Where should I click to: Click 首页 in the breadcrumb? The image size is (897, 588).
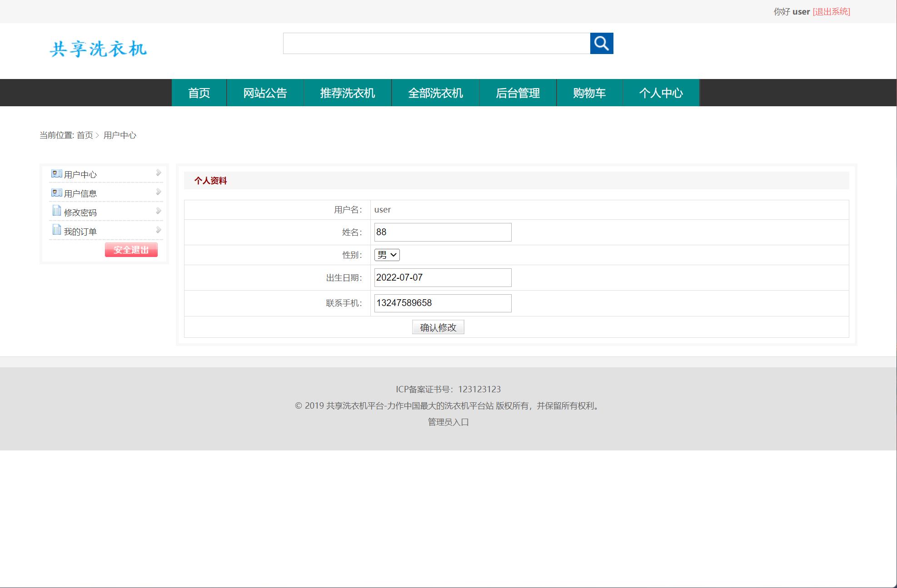click(x=85, y=135)
